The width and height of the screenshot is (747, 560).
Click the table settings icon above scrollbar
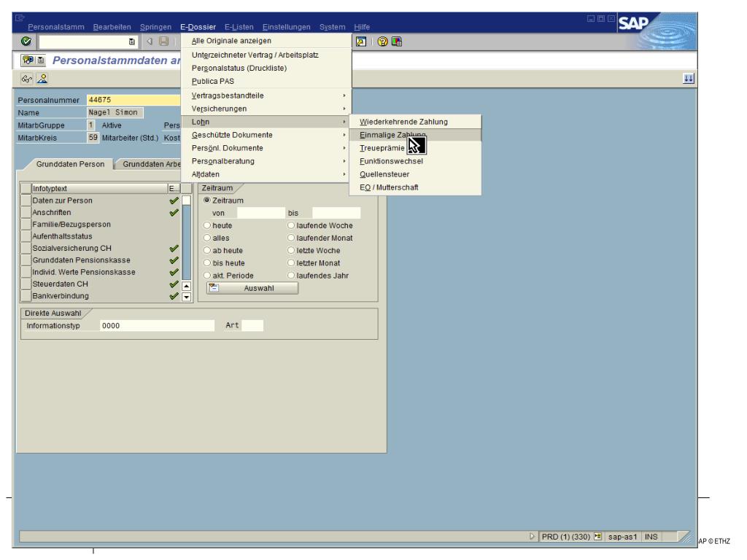186,189
